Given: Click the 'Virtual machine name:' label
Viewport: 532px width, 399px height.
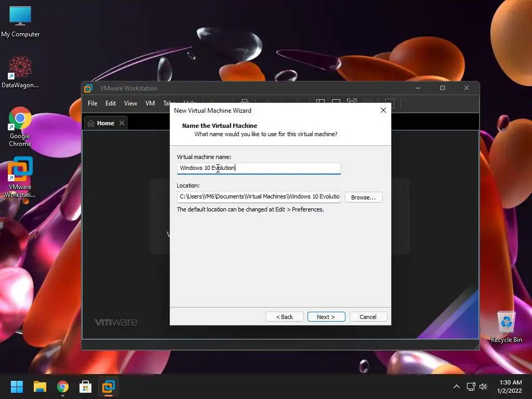Looking at the screenshot, I should [x=204, y=157].
